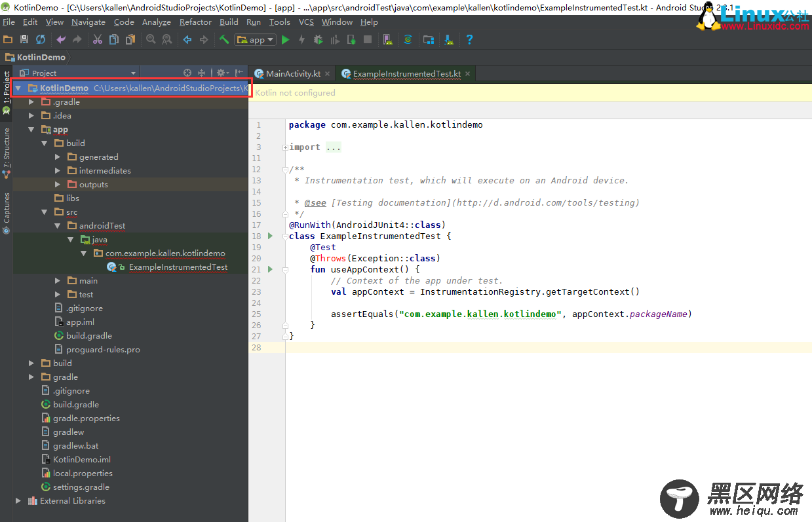This screenshot has height=522, width=812.
Task: Open the Project view selector dropdown
Action: (77, 73)
